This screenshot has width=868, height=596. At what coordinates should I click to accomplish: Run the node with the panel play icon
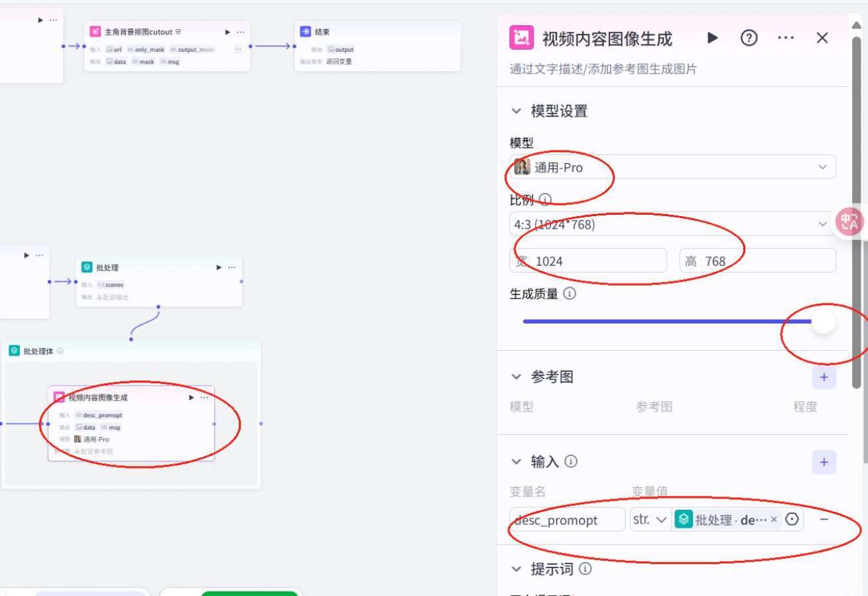click(712, 38)
